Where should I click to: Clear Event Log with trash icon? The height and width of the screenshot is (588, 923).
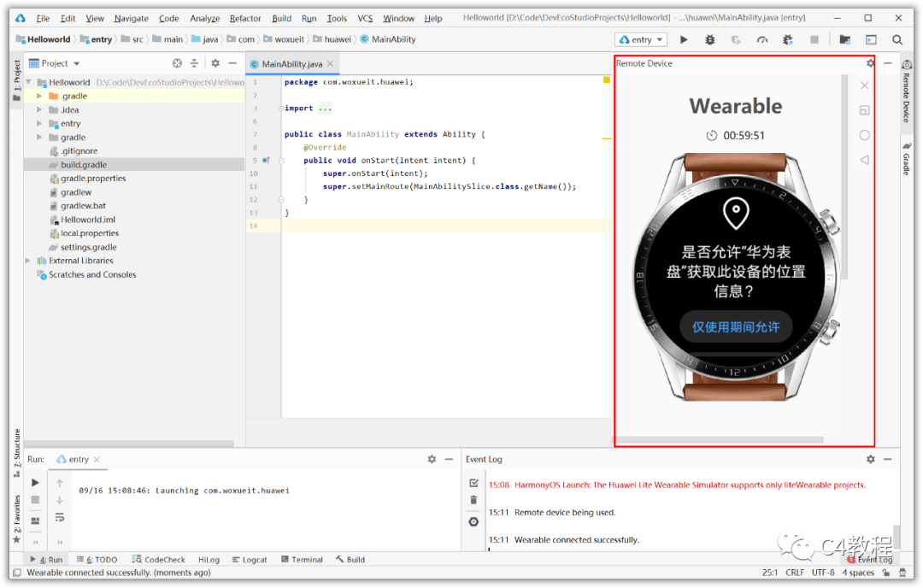(x=473, y=500)
